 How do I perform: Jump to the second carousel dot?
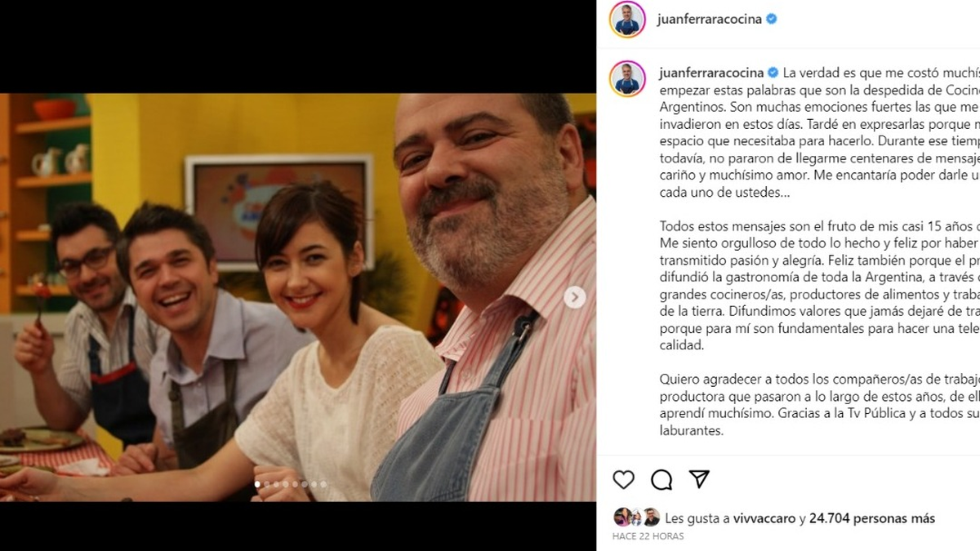coord(267,484)
